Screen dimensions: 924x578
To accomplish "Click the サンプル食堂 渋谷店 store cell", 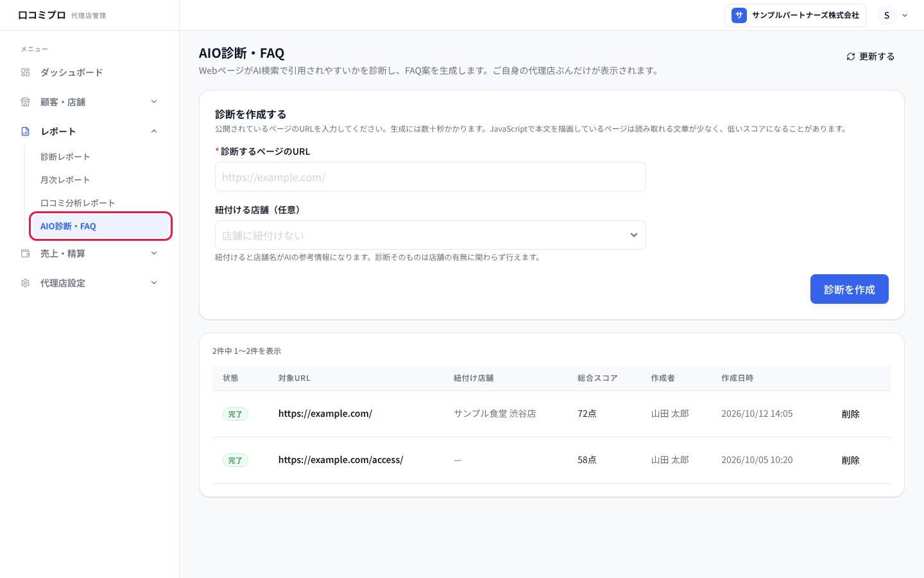I will click(x=495, y=414).
